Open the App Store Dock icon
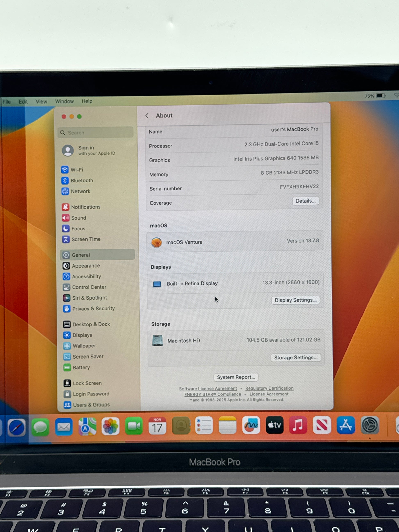399x532 pixels. 346,425
